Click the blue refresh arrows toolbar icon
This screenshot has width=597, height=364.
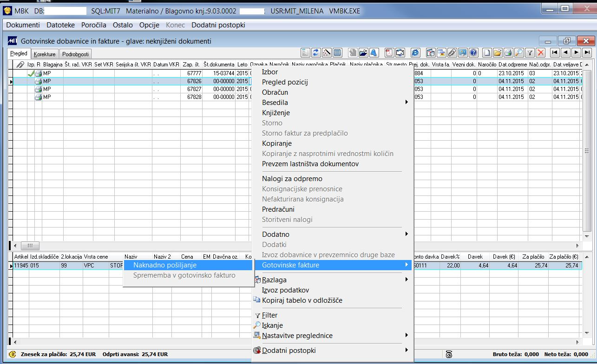click(x=316, y=52)
